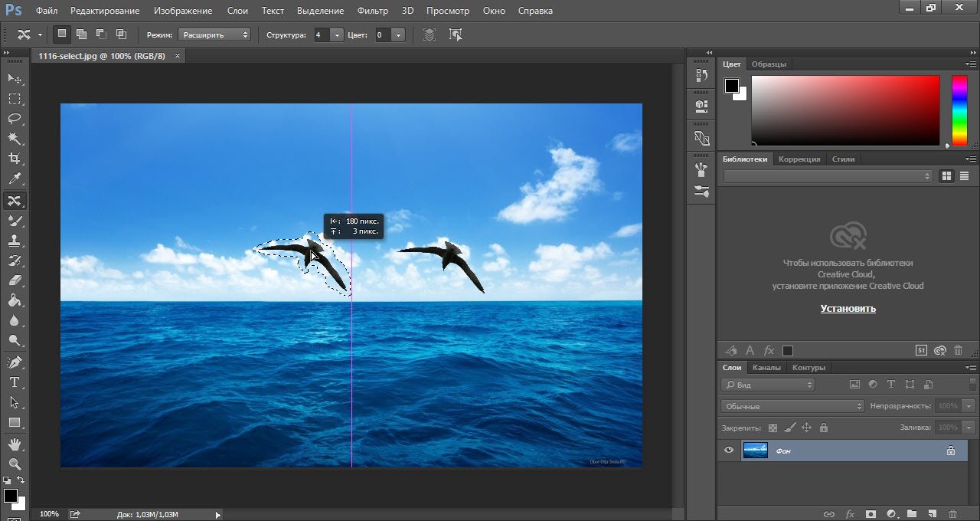Hide the Фон layer visibility
The image size is (980, 521).
click(x=729, y=451)
